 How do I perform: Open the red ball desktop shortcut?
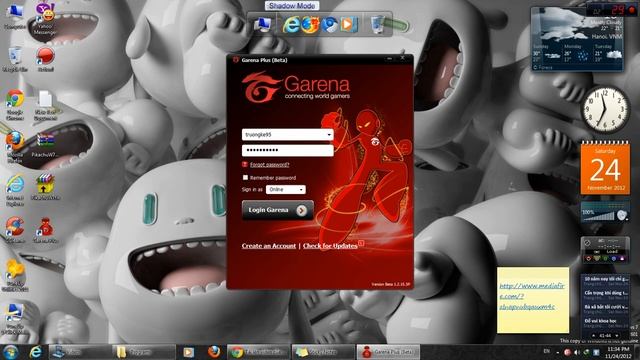click(45, 59)
